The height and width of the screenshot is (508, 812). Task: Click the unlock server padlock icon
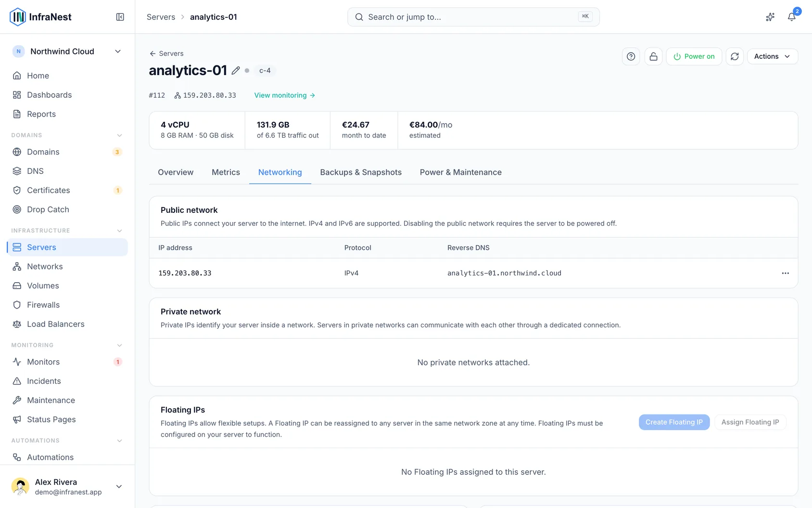(653, 56)
